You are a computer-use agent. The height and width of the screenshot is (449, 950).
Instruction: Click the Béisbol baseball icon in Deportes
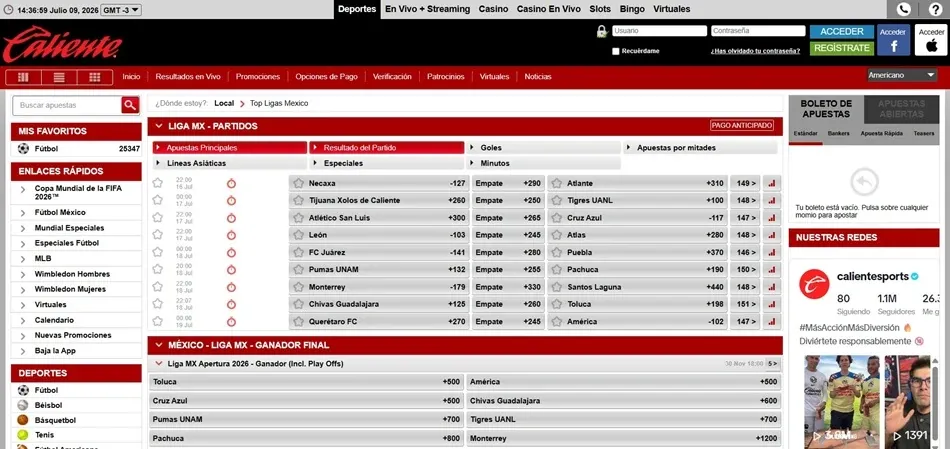(23, 405)
